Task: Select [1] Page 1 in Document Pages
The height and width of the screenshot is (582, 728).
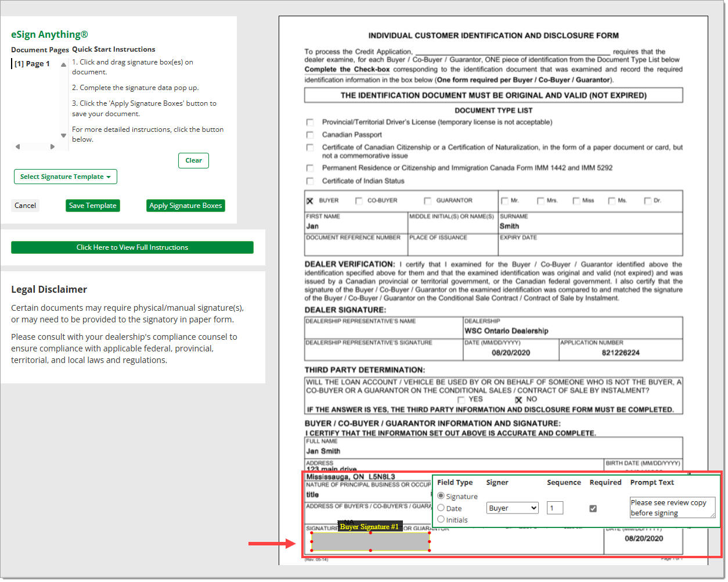Action: point(32,64)
